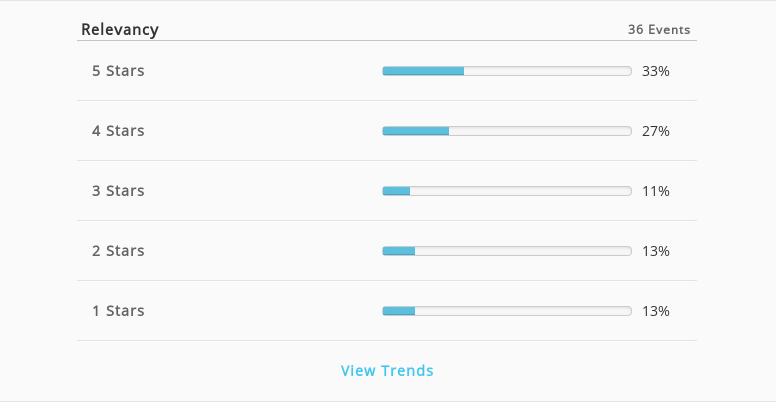Screen dimensions: 776x402
Task: Click the Relevancy section heading
Action: (120, 30)
